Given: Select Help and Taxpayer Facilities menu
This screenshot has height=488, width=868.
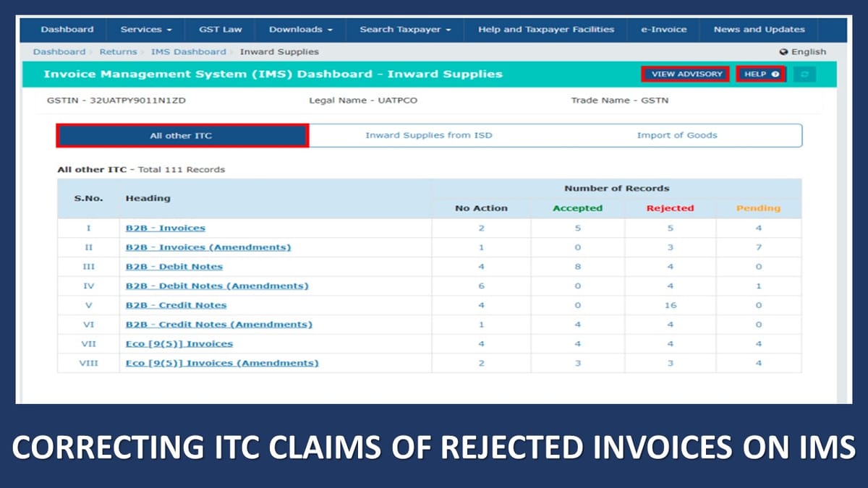Looking at the screenshot, I should (545, 30).
